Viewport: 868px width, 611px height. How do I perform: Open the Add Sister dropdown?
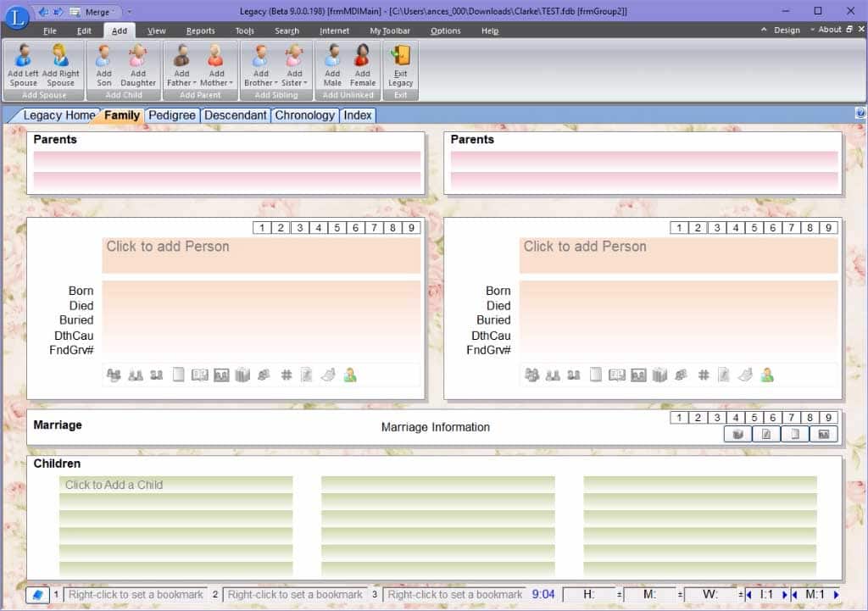(x=304, y=83)
